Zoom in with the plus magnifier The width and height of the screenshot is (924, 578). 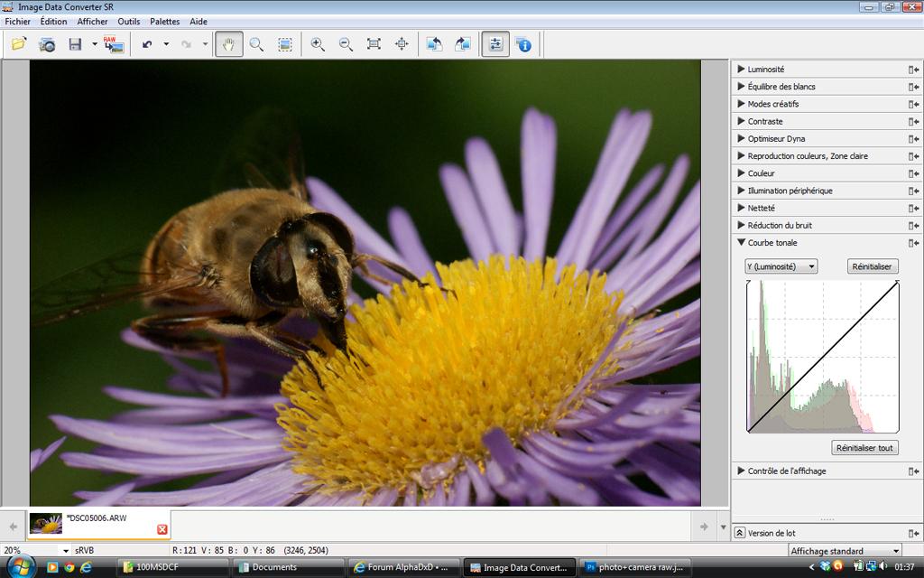click(318, 44)
